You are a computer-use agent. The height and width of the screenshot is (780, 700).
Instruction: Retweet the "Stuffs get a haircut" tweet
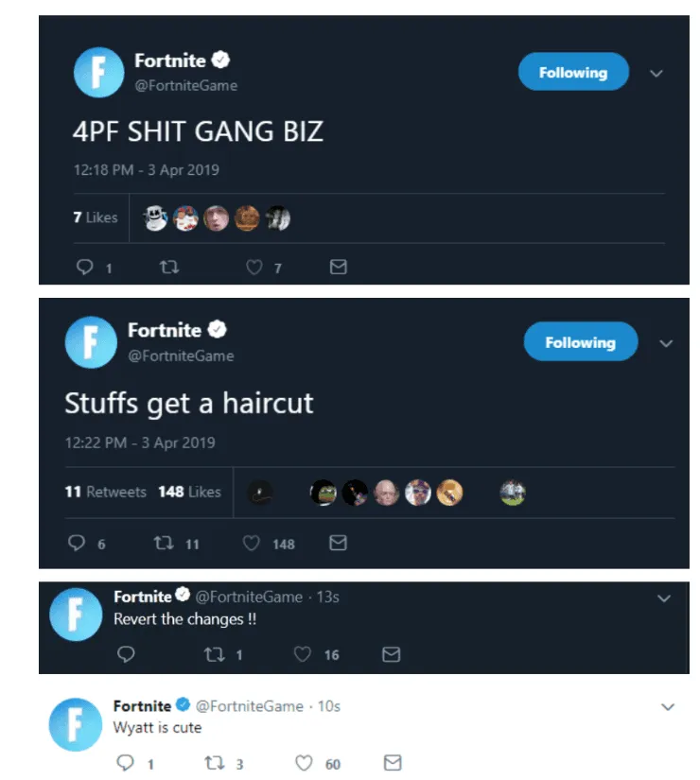[162, 544]
